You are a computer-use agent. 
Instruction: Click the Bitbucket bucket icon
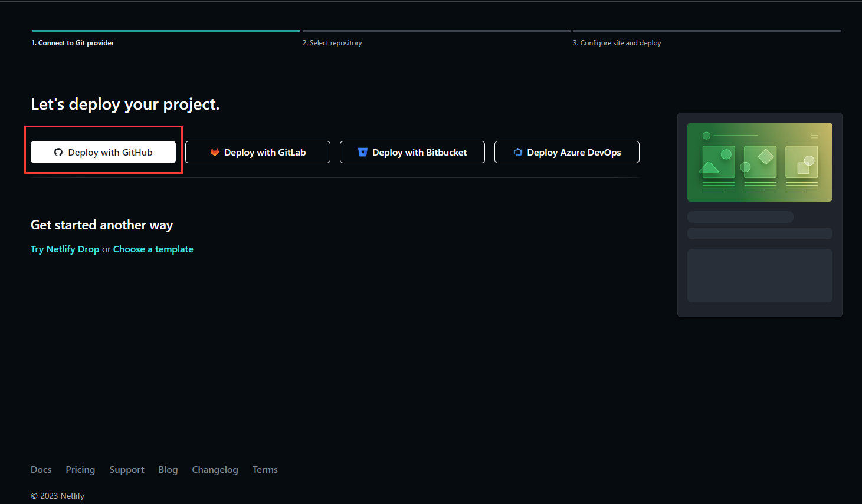362,152
